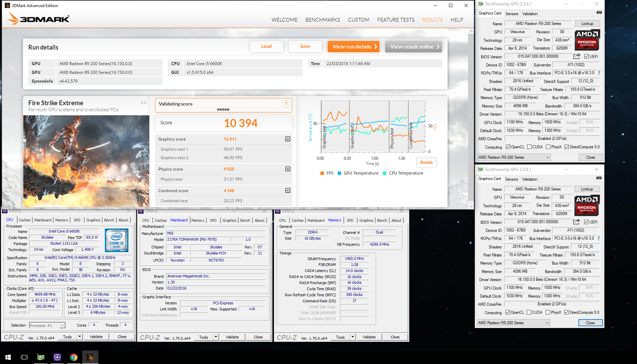The image size is (637, 364).
Task: Click the help question mark on Validating score
Action: [x=286, y=104]
